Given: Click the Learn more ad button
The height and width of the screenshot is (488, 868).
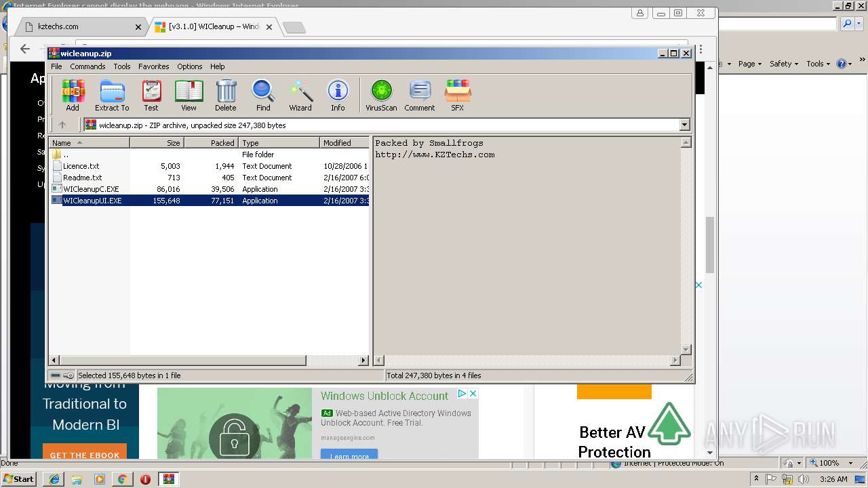Looking at the screenshot, I should click(349, 455).
